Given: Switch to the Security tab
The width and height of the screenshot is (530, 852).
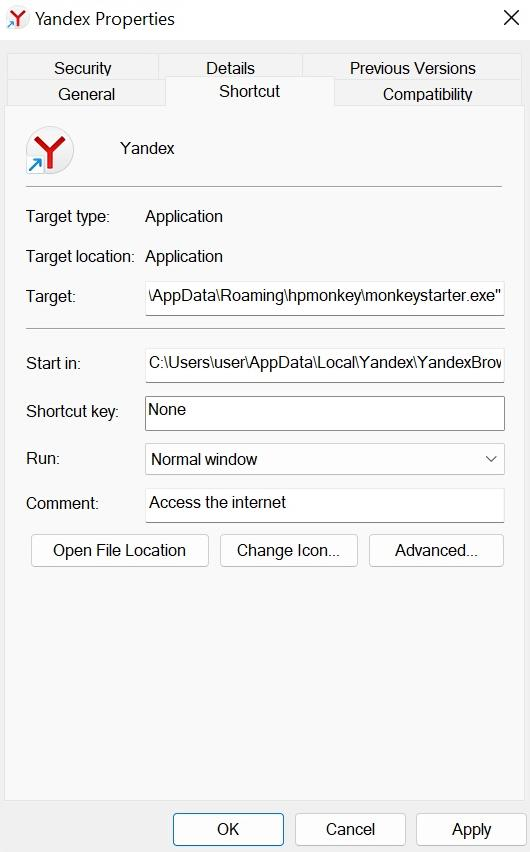Looking at the screenshot, I should point(83,68).
